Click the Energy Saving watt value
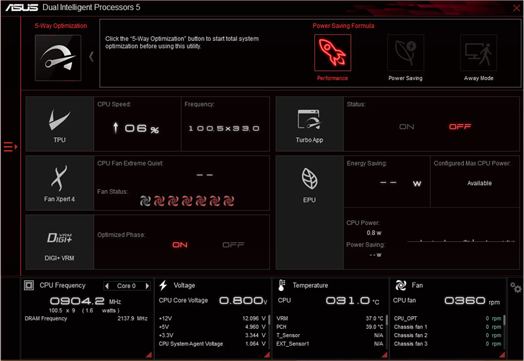This screenshot has height=361, width=524. tap(401, 183)
